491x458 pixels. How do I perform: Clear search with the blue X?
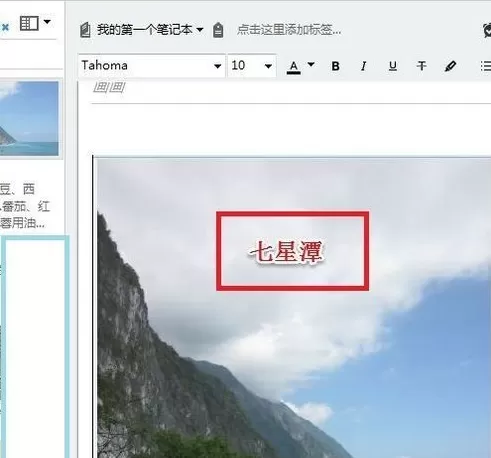[x=5, y=27]
